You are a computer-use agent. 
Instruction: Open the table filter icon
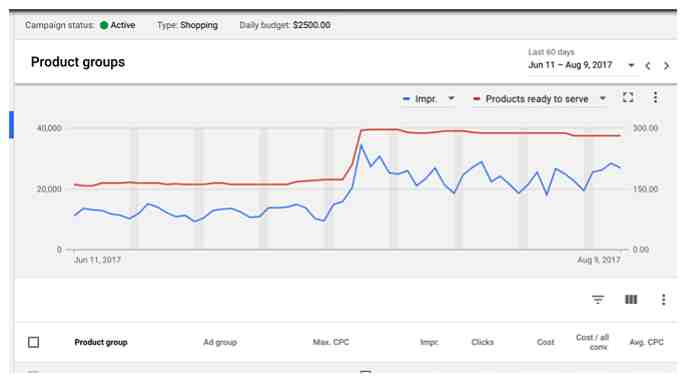[x=598, y=300]
